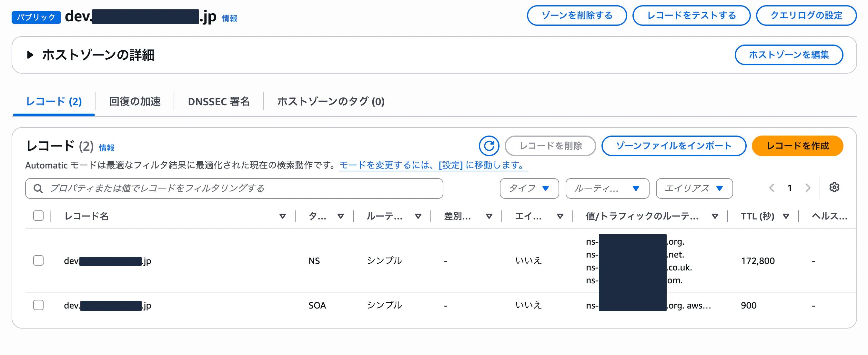The height and width of the screenshot is (355, 868).
Task: Click TTL value 900
Action: pyautogui.click(x=748, y=305)
